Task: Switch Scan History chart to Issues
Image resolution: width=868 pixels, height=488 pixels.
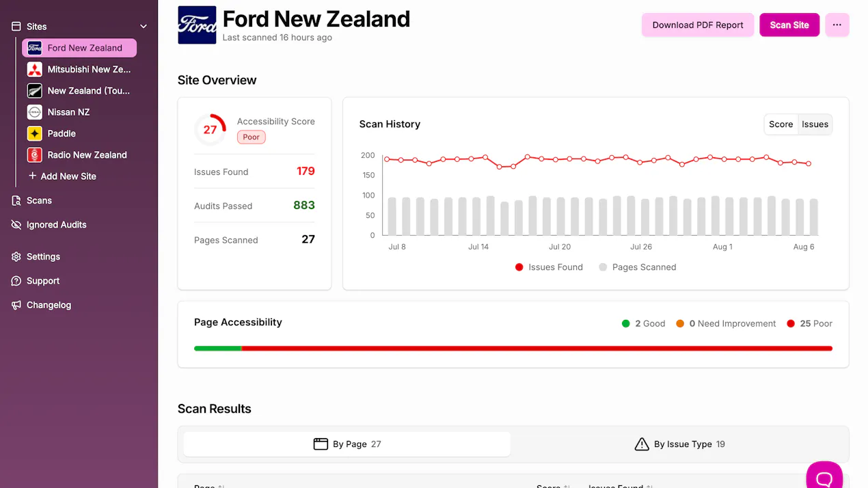Action: point(815,124)
